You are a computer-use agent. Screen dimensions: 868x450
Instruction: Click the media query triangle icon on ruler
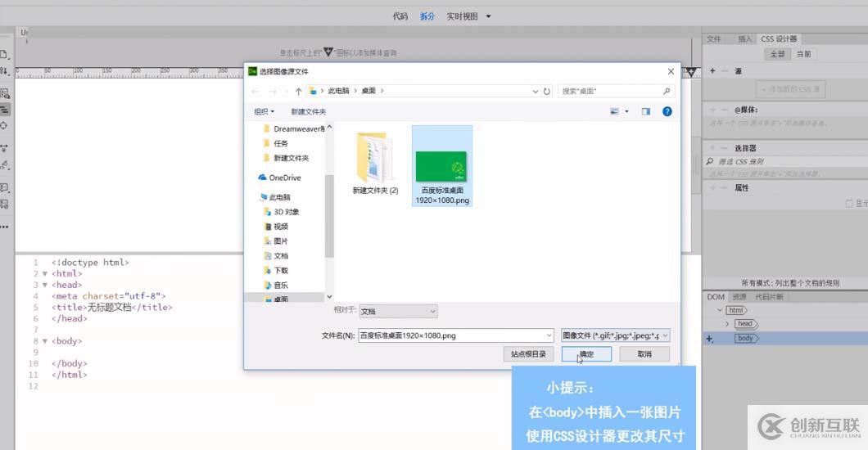click(691, 72)
